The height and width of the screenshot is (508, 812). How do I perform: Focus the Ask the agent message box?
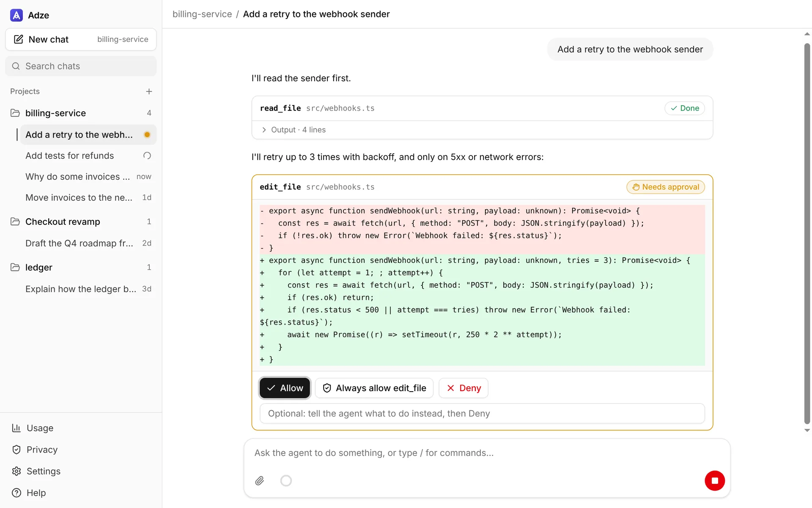[x=486, y=453]
